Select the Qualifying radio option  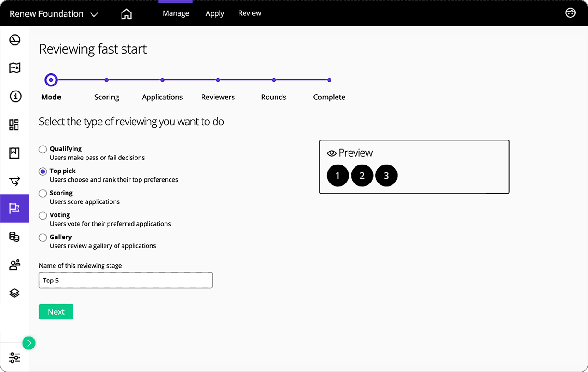43,149
